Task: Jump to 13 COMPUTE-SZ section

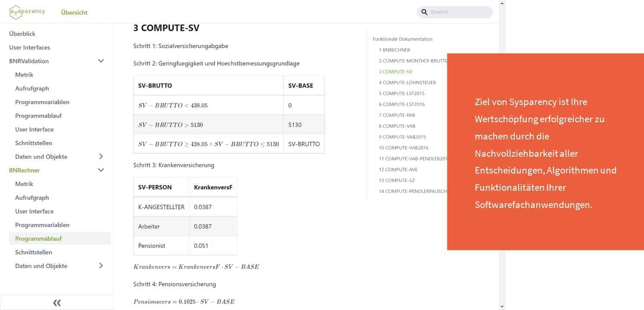Action: (397, 180)
